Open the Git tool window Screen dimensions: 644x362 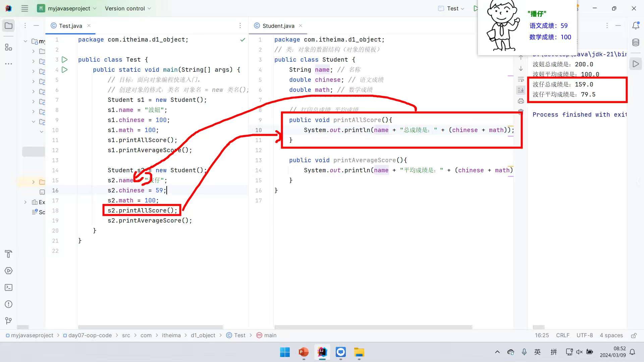click(x=9, y=321)
